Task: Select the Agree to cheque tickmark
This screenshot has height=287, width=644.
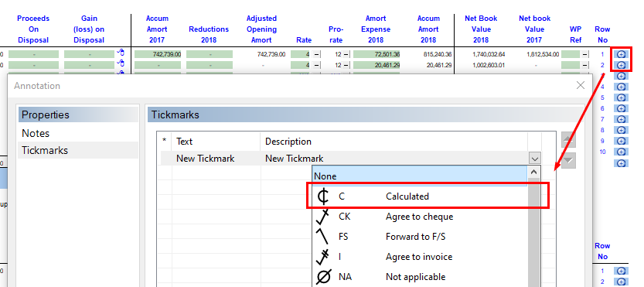Action: click(x=420, y=217)
